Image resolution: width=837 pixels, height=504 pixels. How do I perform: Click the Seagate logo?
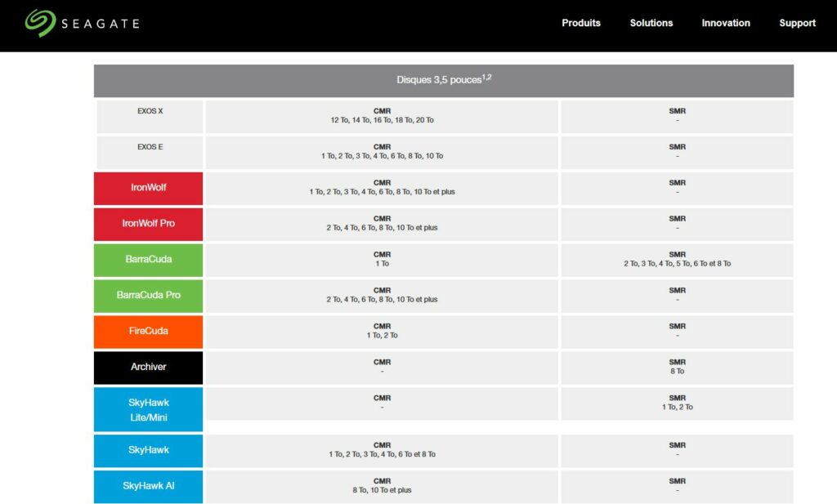[83, 24]
